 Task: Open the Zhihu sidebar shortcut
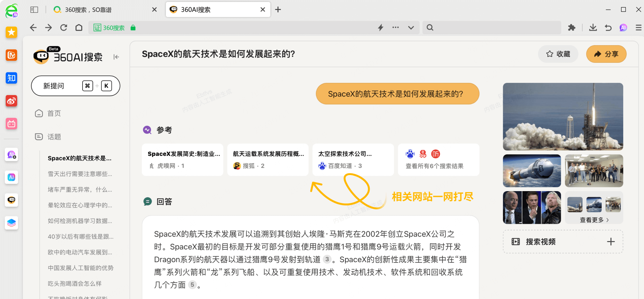12,78
